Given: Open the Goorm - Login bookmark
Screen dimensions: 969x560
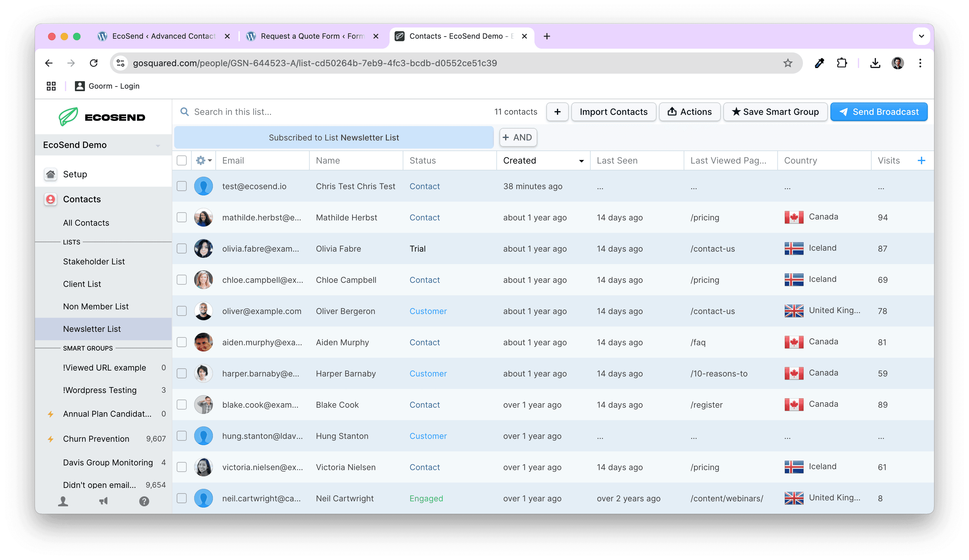Looking at the screenshot, I should tap(107, 86).
